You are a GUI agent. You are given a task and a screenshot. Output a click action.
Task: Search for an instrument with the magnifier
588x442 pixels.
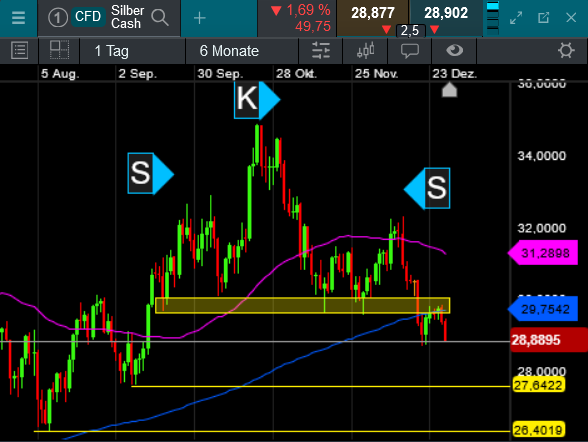tap(160, 17)
